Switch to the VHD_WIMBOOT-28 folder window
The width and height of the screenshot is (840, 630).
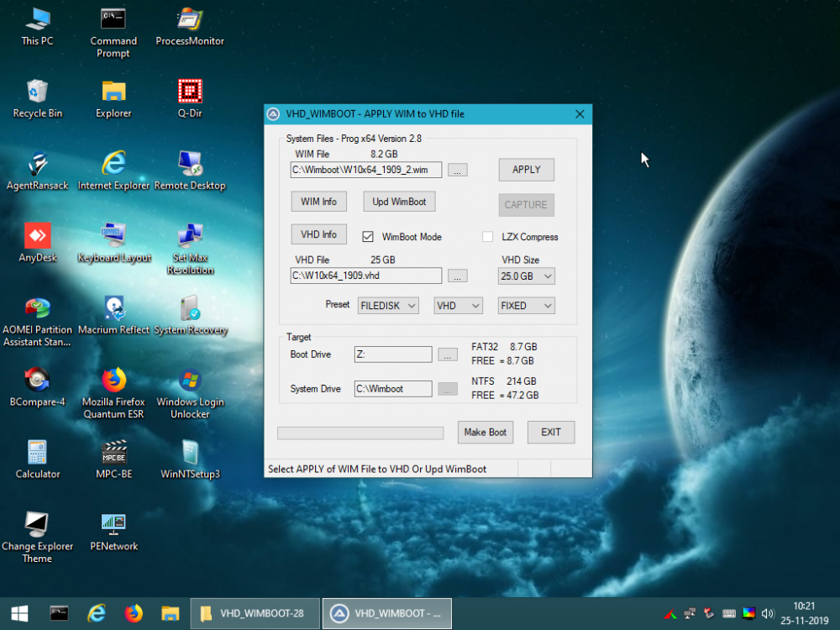(x=255, y=613)
